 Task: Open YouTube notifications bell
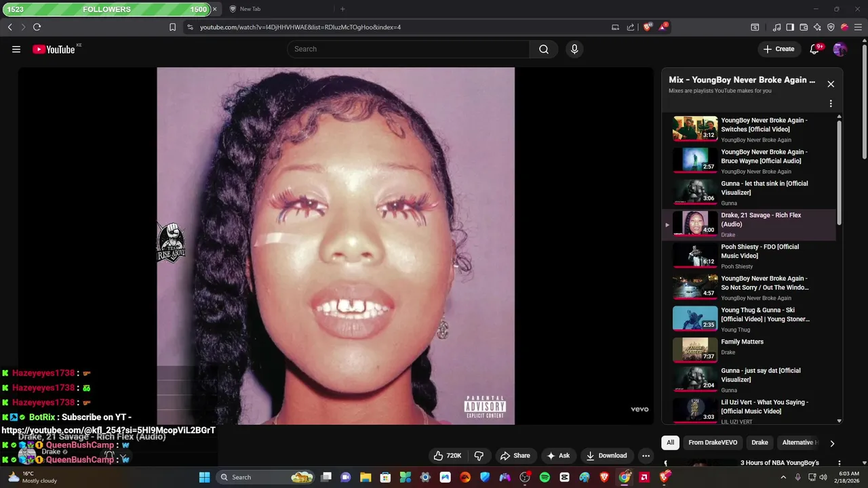[815, 49]
